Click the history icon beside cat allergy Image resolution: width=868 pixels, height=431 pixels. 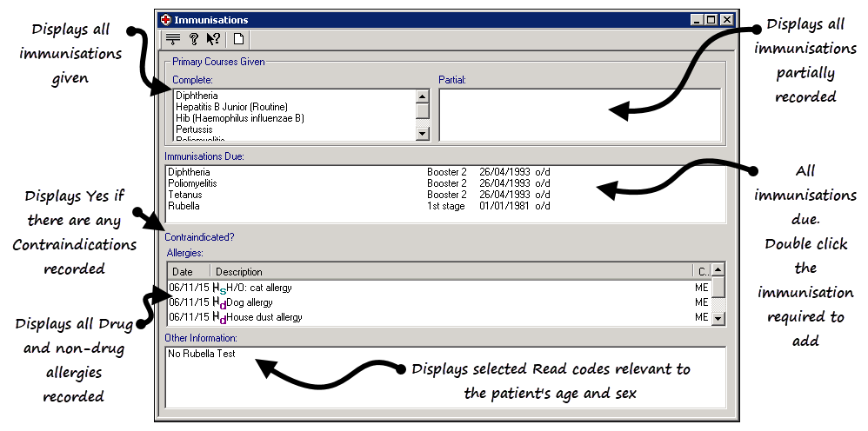click(219, 288)
